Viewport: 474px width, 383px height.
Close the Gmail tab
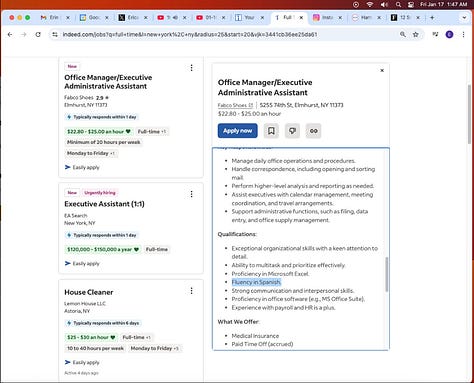coord(68,18)
